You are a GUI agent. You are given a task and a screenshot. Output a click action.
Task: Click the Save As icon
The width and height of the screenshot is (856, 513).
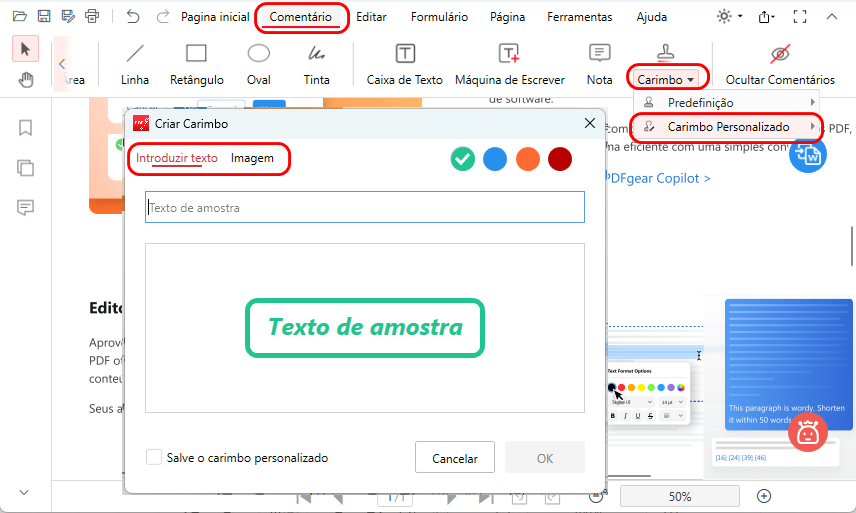pyautogui.click(x=68, y=16)
